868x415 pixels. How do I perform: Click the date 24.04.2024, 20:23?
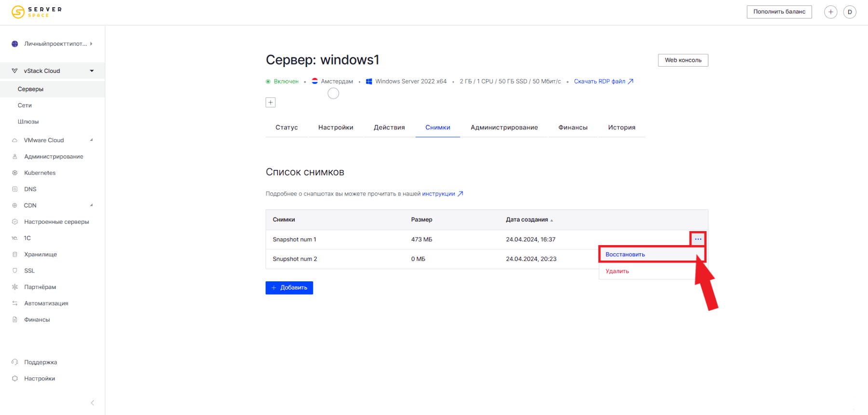(x=531, y=259)
